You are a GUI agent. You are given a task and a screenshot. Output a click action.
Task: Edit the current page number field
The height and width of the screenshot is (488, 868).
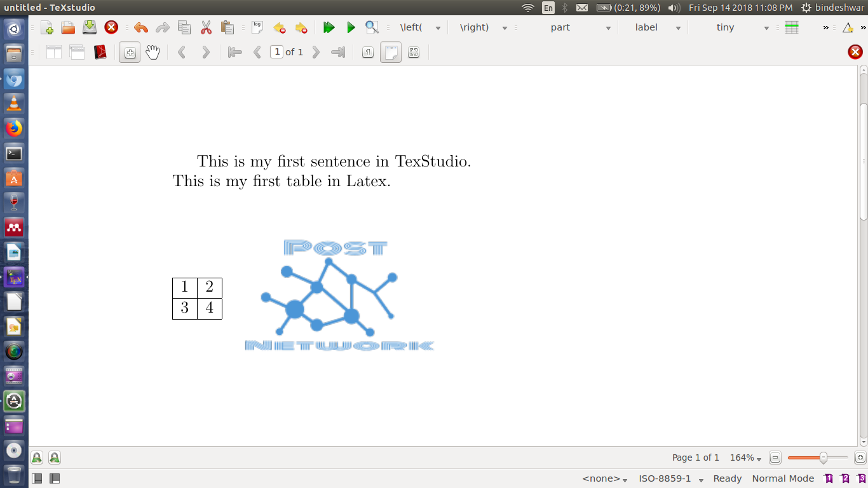pyautogui.click(x=276, y=52)
